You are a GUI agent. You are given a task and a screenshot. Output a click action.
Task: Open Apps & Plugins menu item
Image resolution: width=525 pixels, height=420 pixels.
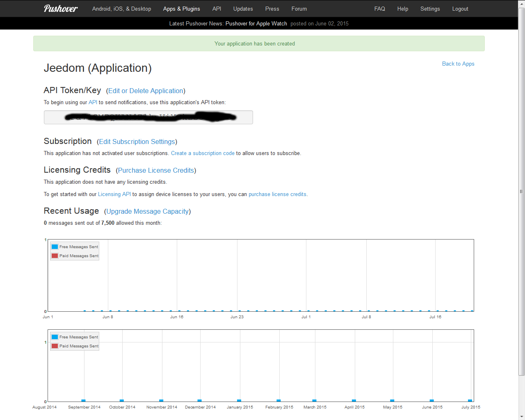coord(181,9)
